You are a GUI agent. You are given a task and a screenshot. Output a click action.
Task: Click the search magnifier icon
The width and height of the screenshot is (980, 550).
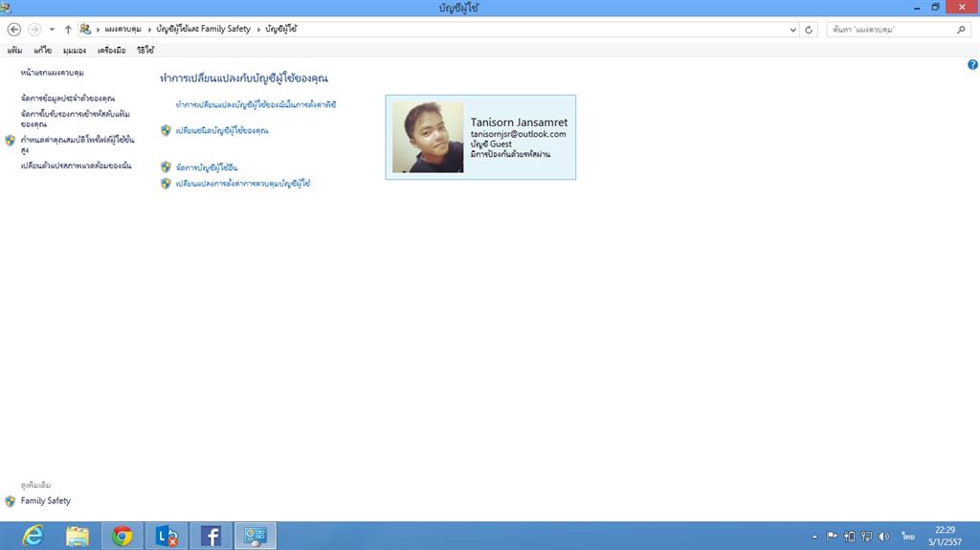961,30
